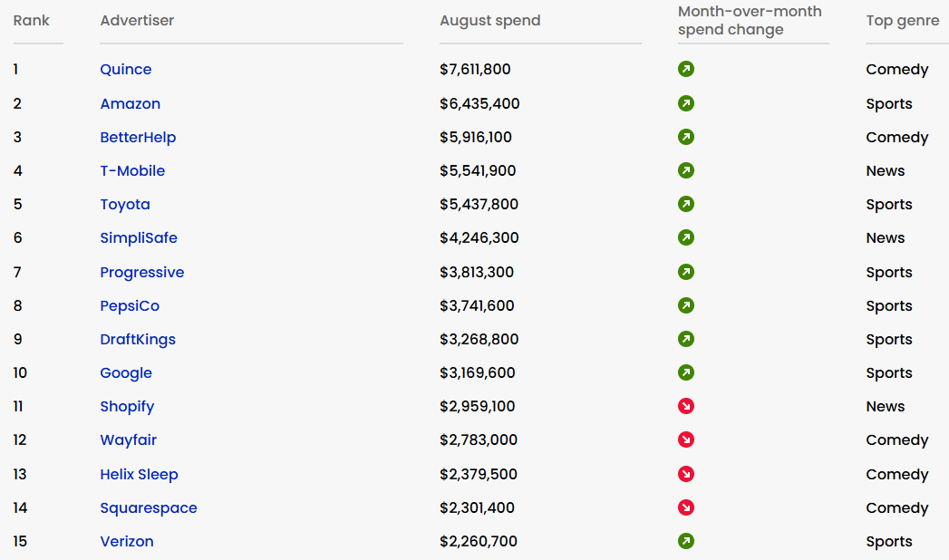The image size is (949, 560).
Task: Click the Top genre column header
Action: (x=903, y=21)
